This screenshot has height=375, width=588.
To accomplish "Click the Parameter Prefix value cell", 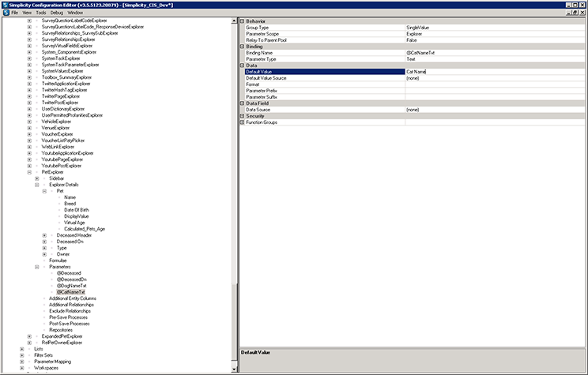I will pos(495,91).
